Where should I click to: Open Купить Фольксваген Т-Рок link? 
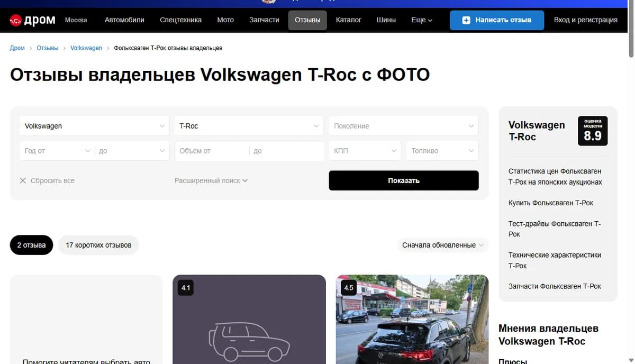551,203
